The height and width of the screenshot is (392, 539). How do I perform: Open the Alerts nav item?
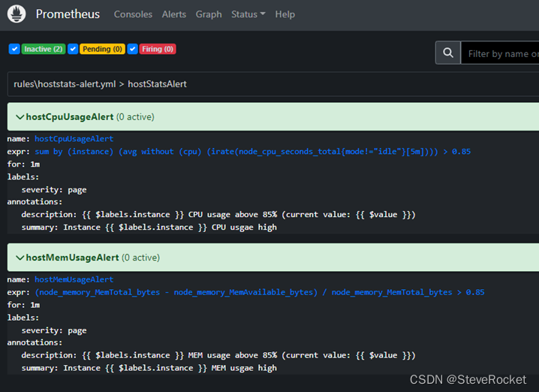coord(174,14)
